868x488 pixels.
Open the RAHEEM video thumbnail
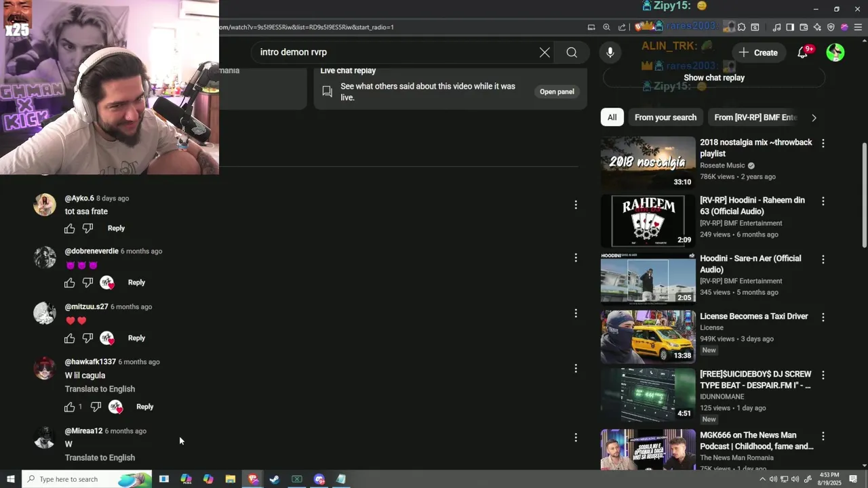648,221
